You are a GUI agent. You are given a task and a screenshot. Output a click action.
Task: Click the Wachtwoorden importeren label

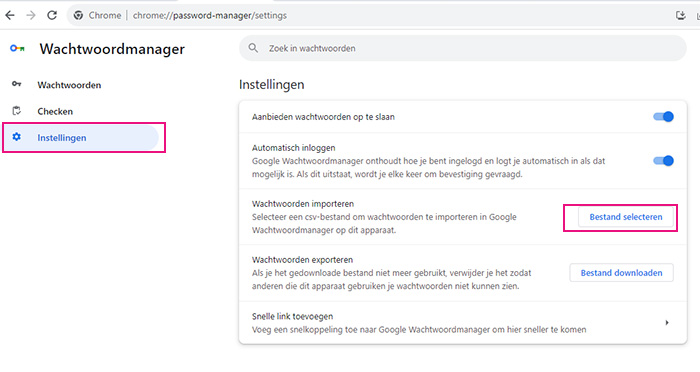pyautogui.click(x=303, y=204)
